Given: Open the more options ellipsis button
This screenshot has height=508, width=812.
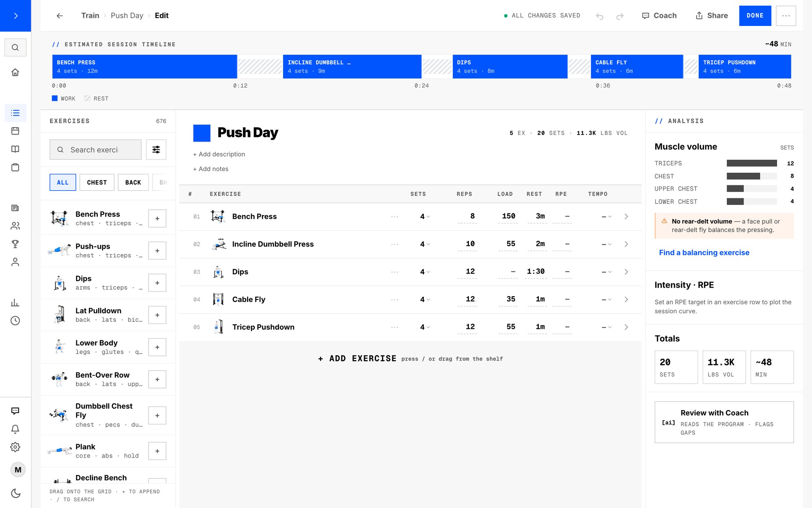Looking at the screenshot, I should pos(786,16).
